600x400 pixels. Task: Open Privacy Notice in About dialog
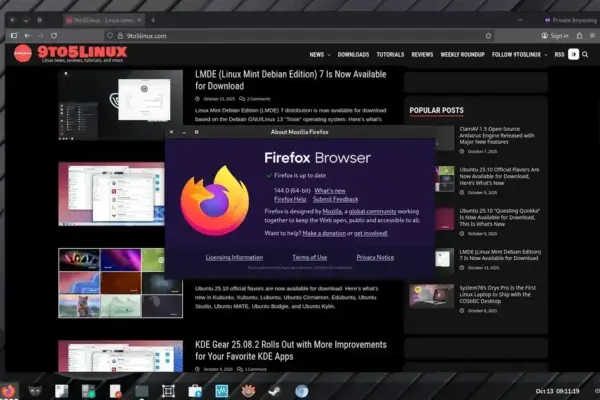pyautogui.click(x=375, y=257)
